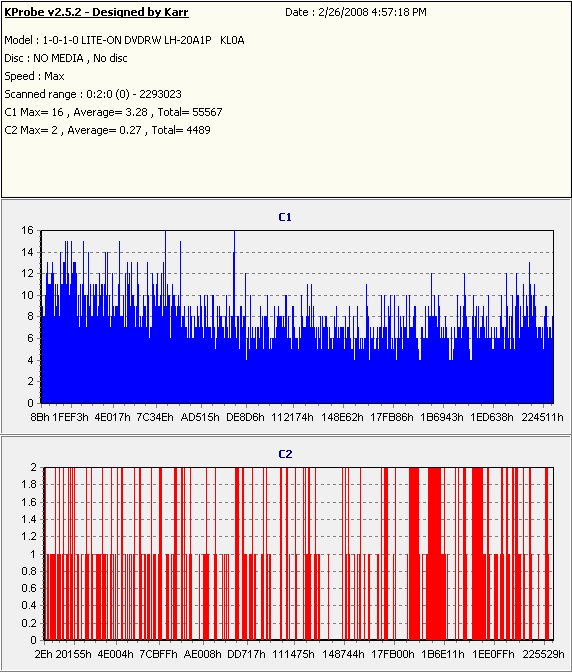This screenshot has height=672, width=572.
Task: Click the C1 axis label 112174h
Action: pos(292,417)
